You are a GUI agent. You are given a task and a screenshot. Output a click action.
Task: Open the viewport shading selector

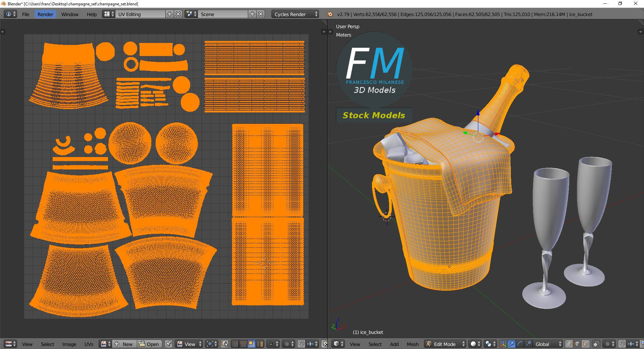475,344
